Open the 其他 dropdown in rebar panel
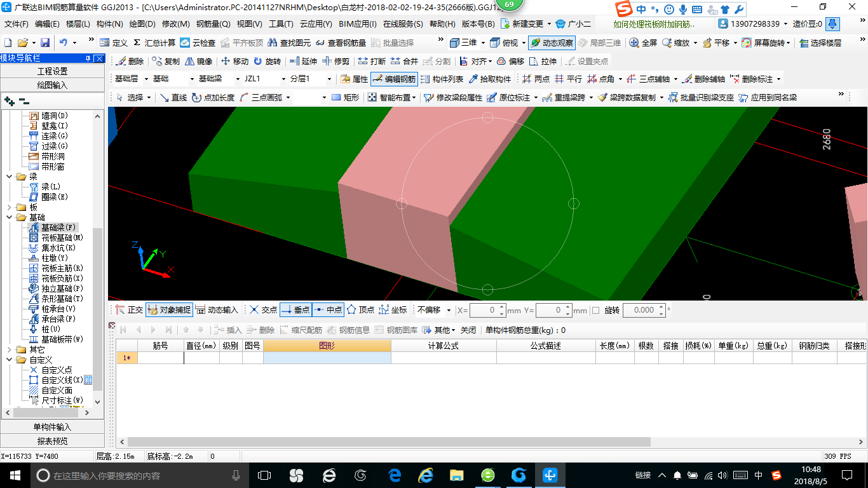 439,330
